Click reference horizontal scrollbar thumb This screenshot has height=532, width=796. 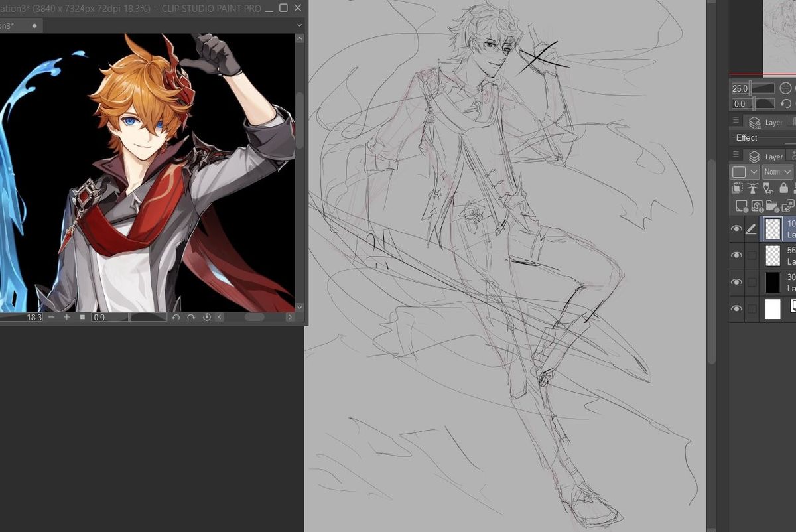coord(255,318)
